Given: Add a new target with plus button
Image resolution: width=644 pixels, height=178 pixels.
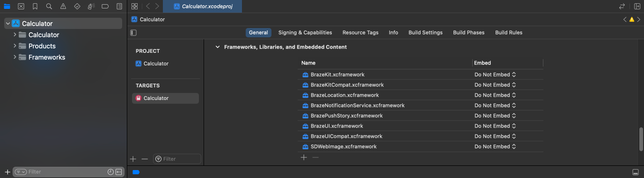Looking at the screenshot, I should tap(133, 159).
